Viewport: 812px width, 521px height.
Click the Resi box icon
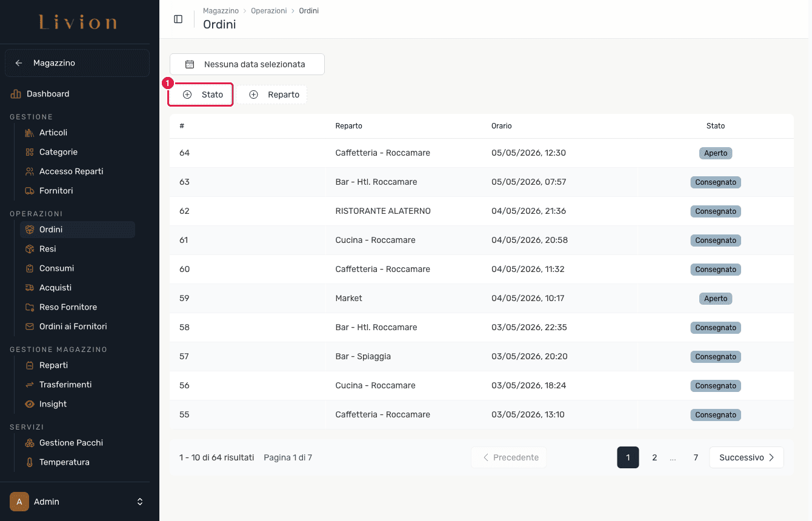[29, 249]
